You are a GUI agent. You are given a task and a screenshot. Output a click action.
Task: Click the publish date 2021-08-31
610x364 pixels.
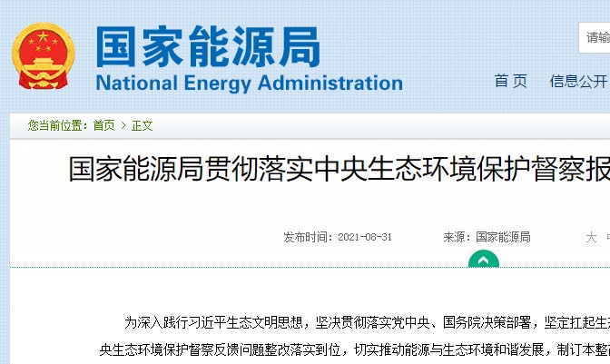click(x=365, y=237)
